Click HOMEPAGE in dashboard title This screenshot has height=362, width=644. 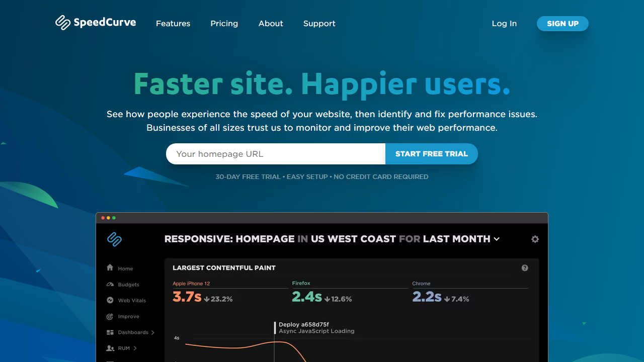[x=265, y=239]
